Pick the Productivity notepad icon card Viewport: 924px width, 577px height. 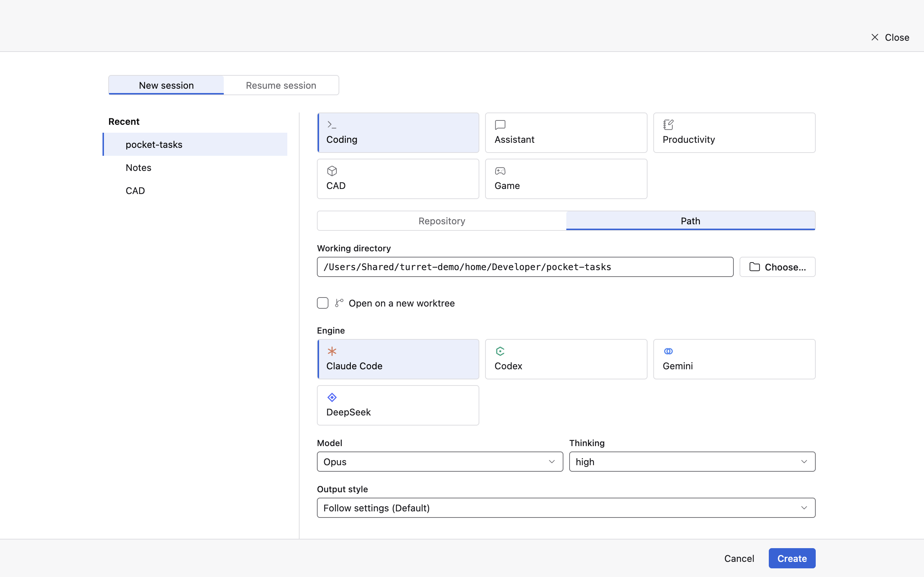tap(734, 132)
